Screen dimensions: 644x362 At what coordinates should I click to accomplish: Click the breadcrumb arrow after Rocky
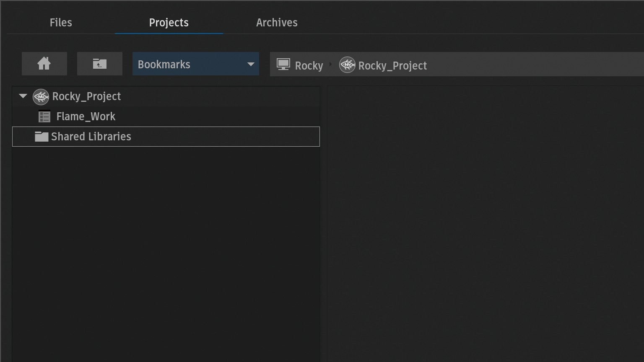coord(331,65)
